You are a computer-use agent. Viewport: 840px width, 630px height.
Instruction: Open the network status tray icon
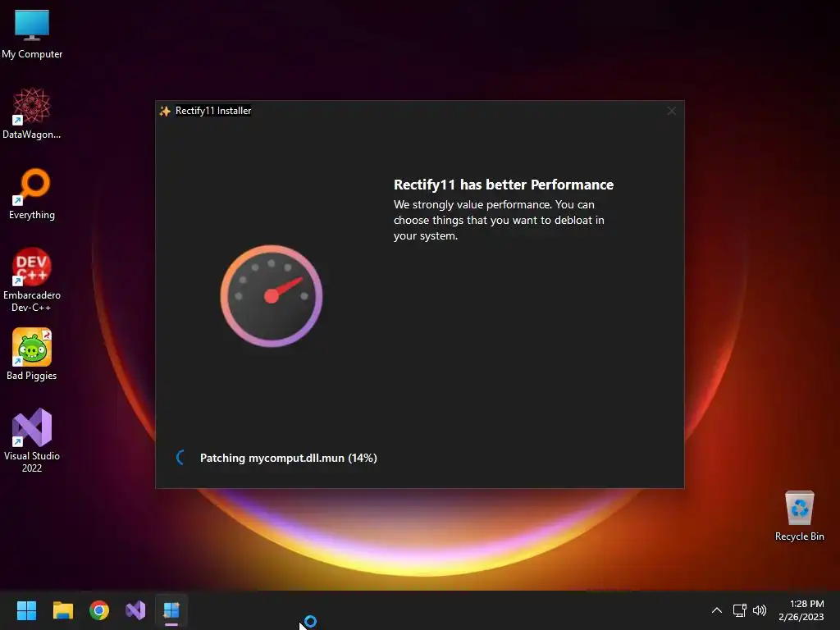pos(739,610)
